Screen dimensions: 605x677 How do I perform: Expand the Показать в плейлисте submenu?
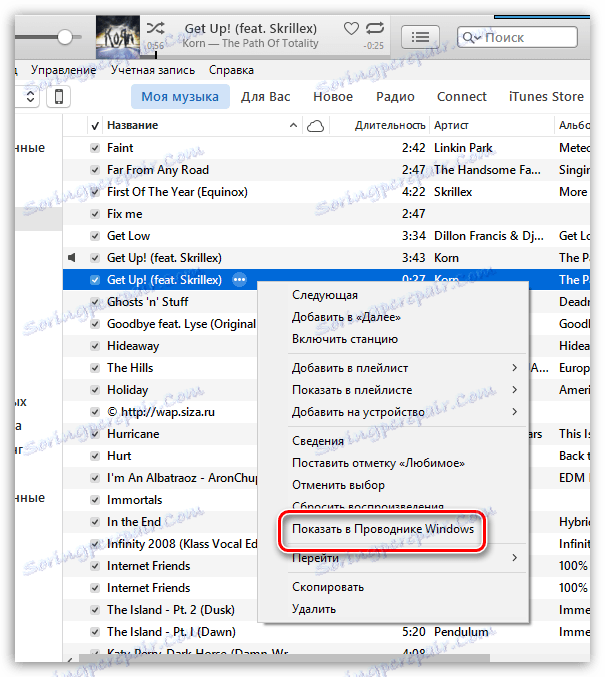(393, 390)
